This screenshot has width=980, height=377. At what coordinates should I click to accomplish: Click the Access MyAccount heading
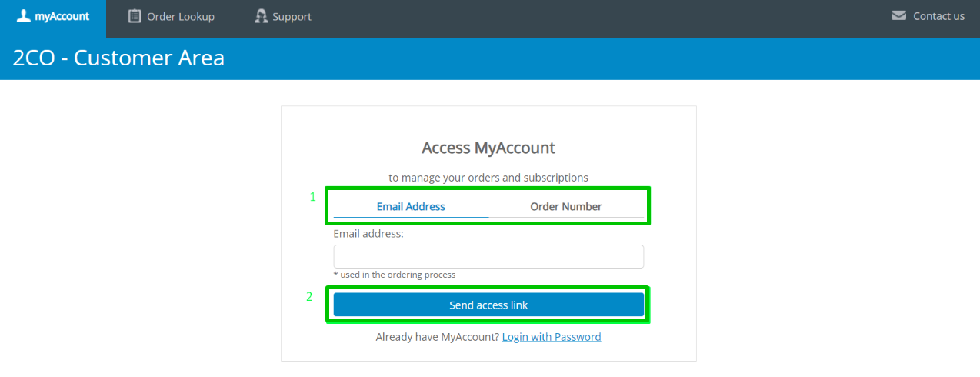[488, 148]
